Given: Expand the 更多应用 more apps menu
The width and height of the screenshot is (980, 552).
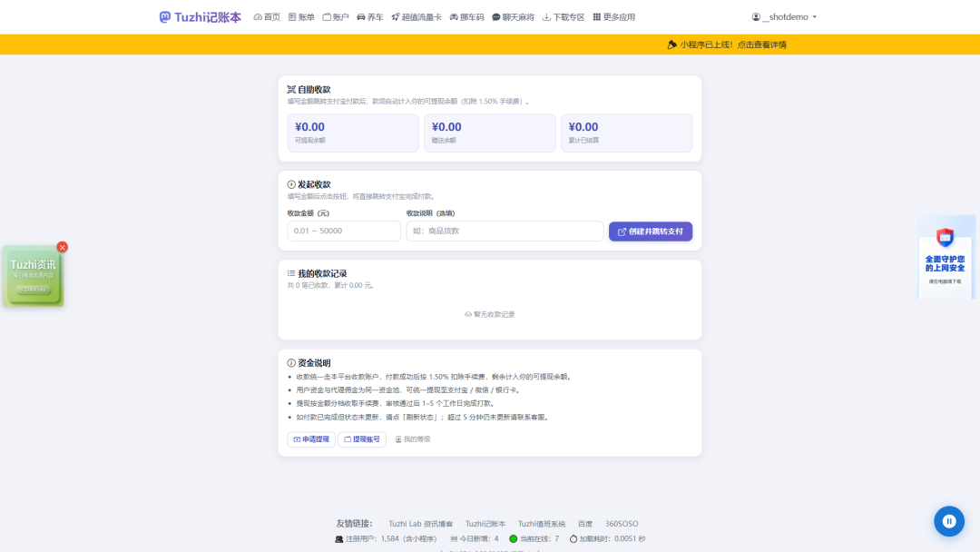Looking at the screenshot, I should point(613,17).
